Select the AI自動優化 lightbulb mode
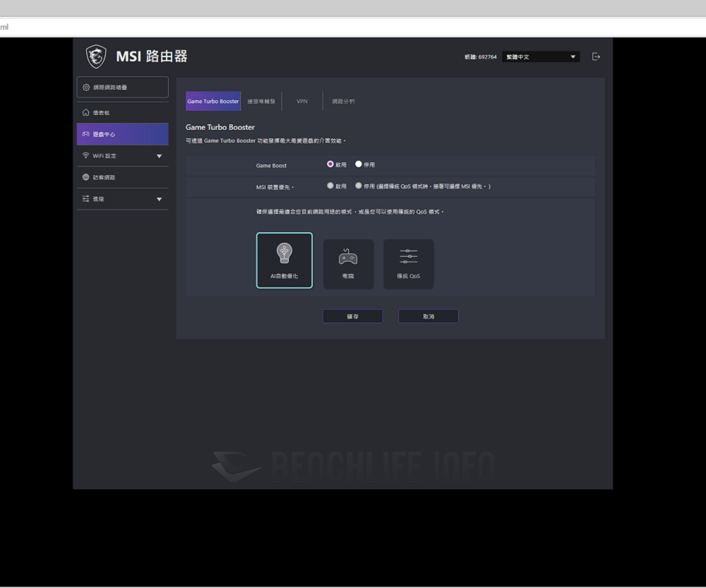The width and height of the screenshot is (706, 588). coord(285,260)
